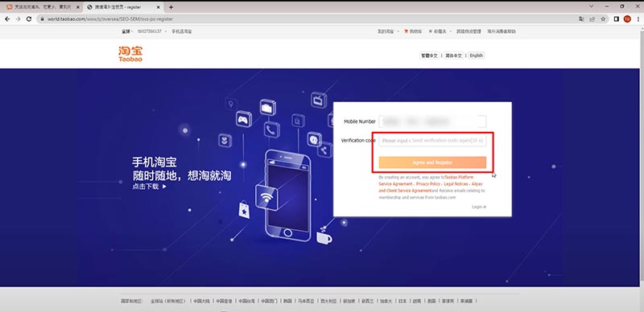Click the Agree and Register button
The image size is (644, 312).
click(x=432, y=162)
